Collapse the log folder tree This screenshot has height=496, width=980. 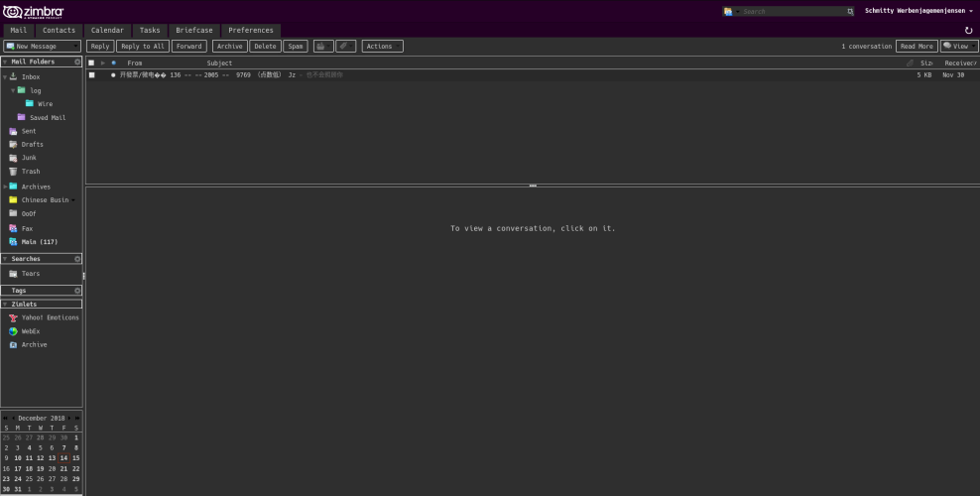click(x=13, y=90)
